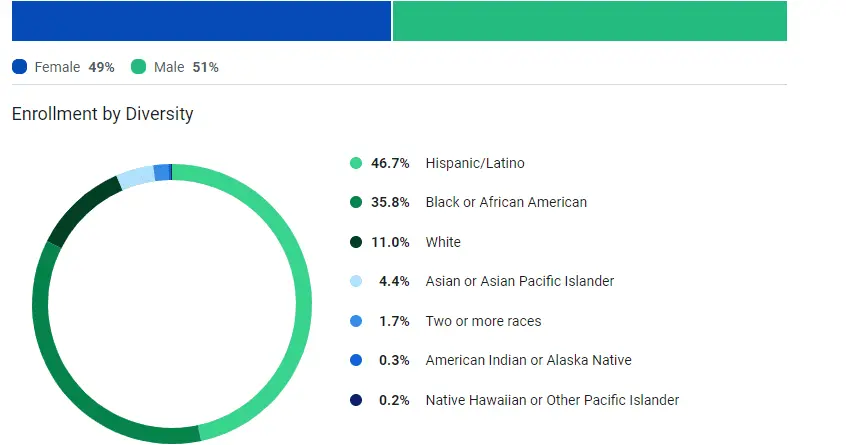
Task: Click the Asian or Asian Pacific Islander dot
Action: [x=356, y=282]
